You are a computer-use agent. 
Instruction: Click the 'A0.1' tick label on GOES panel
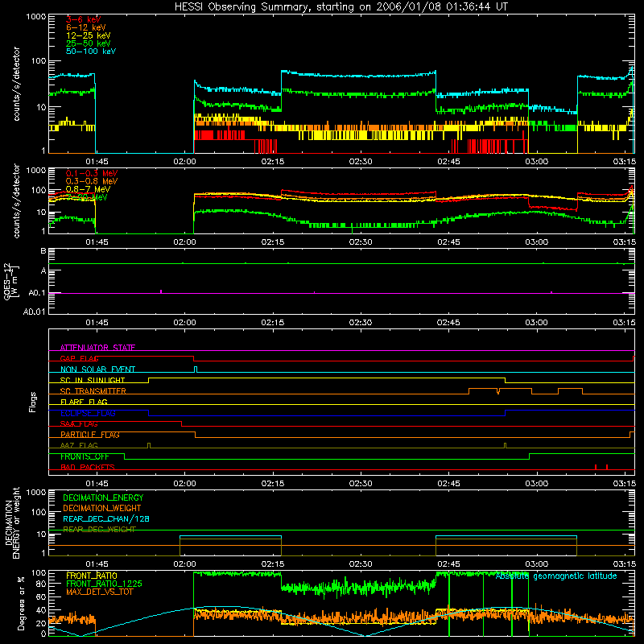37,293
